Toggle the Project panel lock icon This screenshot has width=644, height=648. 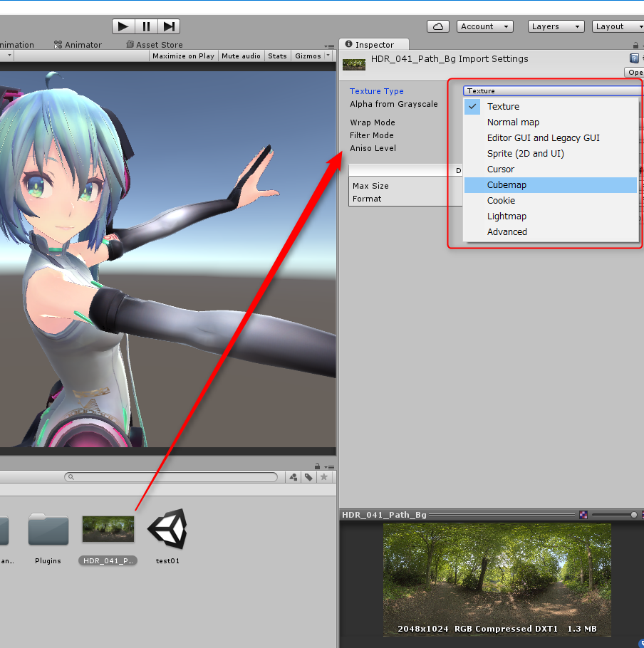[317, 466]
